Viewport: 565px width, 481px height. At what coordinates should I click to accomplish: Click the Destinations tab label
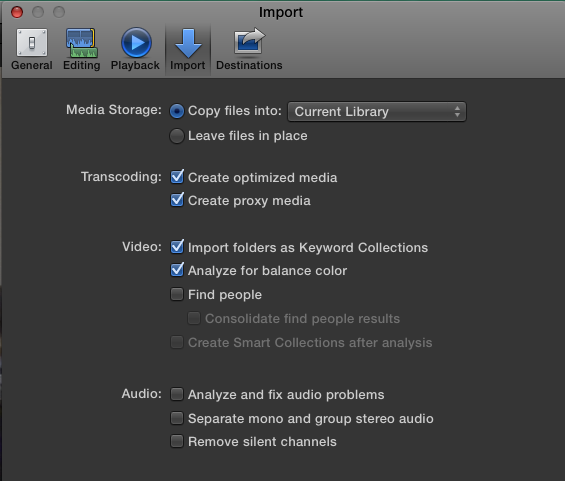(249, 65)
